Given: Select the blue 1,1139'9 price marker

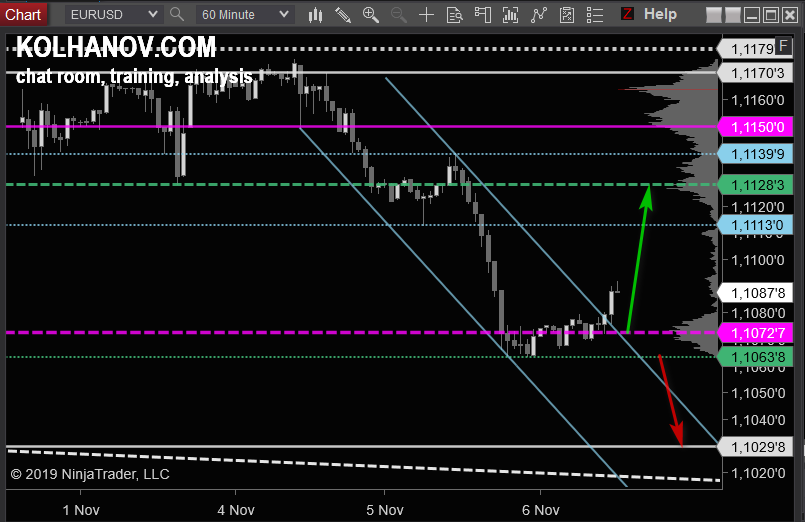Looking at the screenshot, I should point(756,154).
